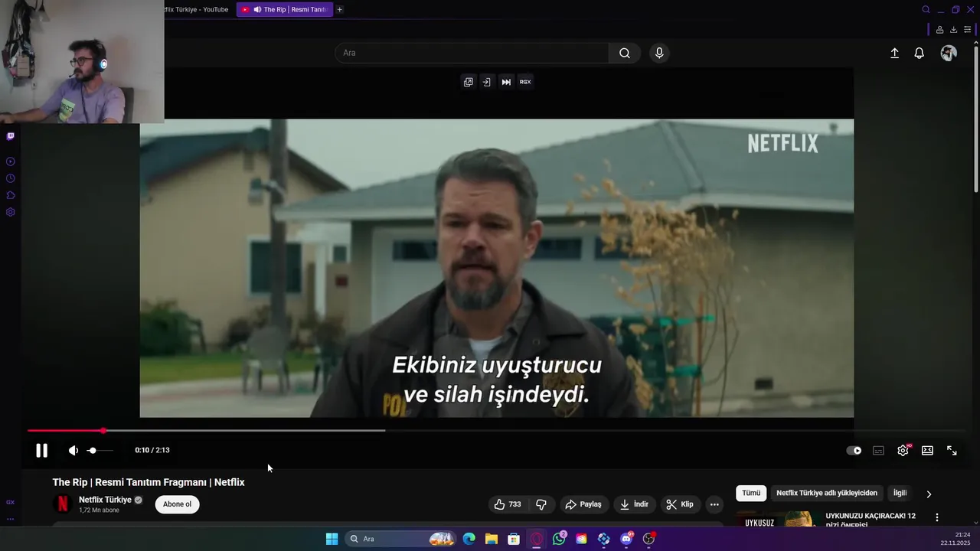This screenshot has width=980, height=551.
Task: Like the video with 733 likes
Action: (507, 504)
